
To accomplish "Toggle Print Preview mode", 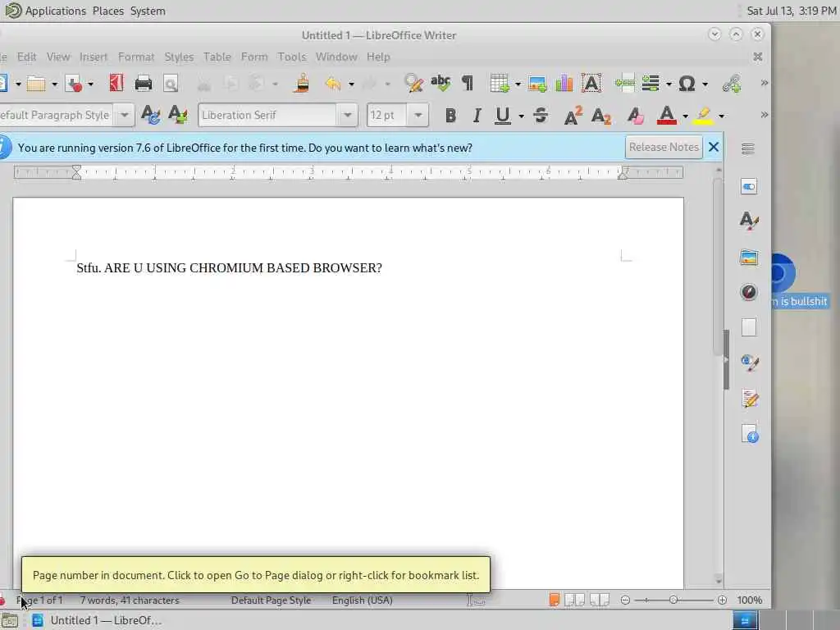I will [x=171, y=84].
